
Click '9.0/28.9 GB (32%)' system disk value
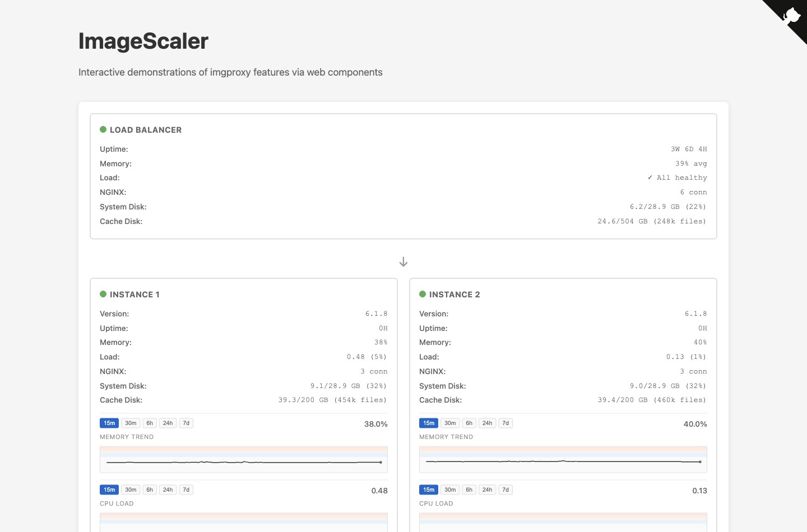668,386
